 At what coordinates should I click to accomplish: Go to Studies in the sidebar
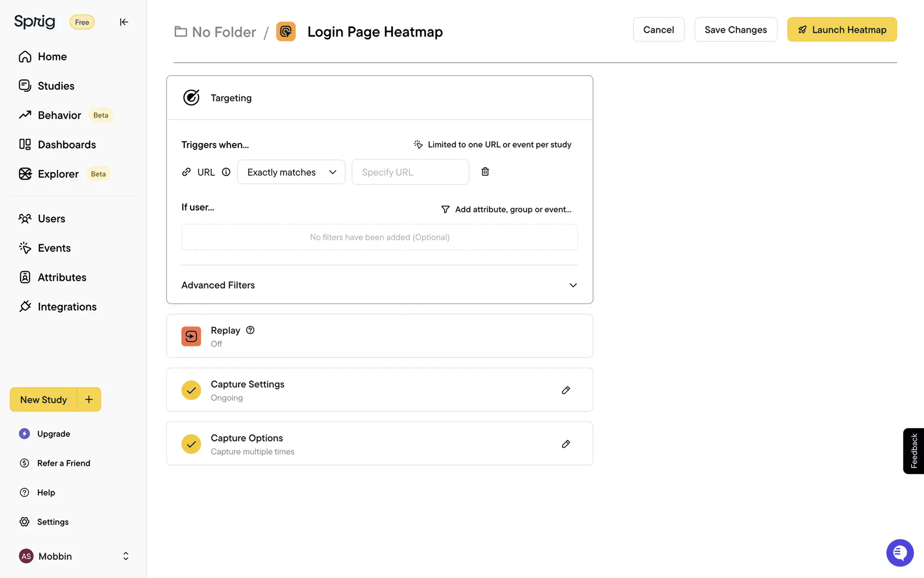click(56, 86)
